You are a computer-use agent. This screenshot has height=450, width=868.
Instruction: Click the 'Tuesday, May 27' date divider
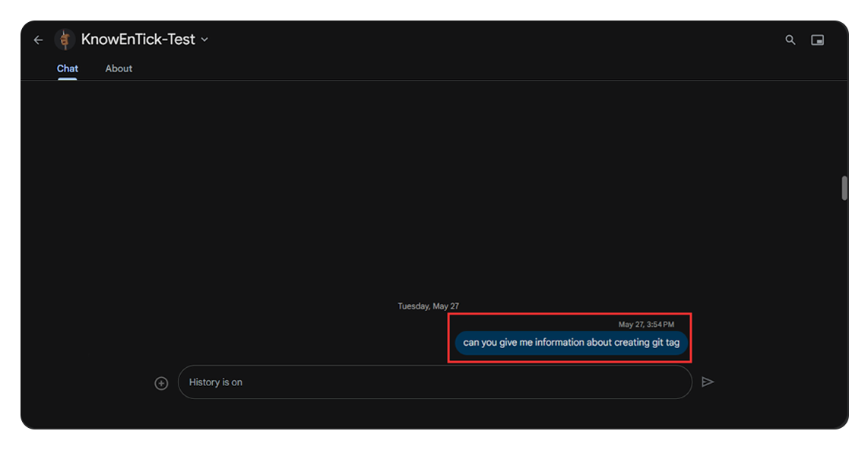tap(428, 306)
